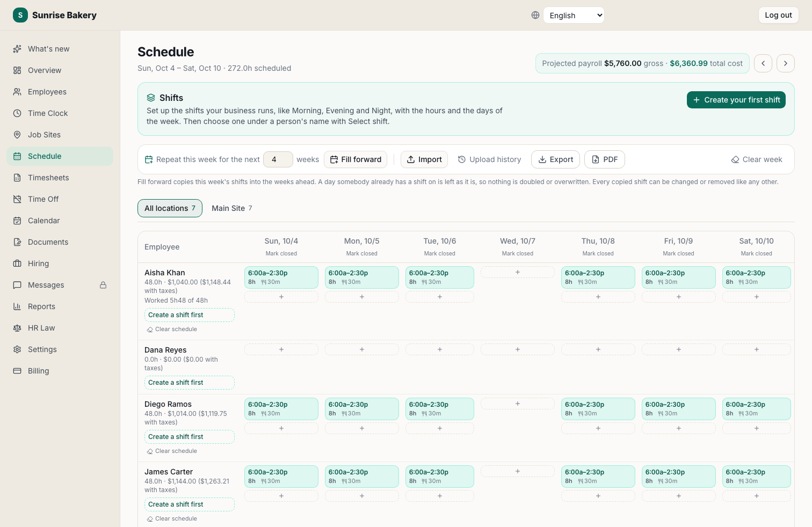Open Messages in the sidebar menu
This screenshot has width=812, height=527.
60,285
